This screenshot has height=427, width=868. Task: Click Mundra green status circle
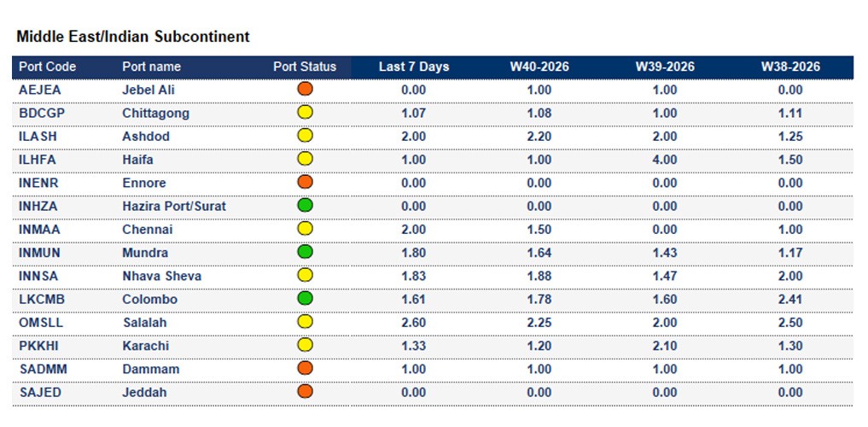pos(305,252)
